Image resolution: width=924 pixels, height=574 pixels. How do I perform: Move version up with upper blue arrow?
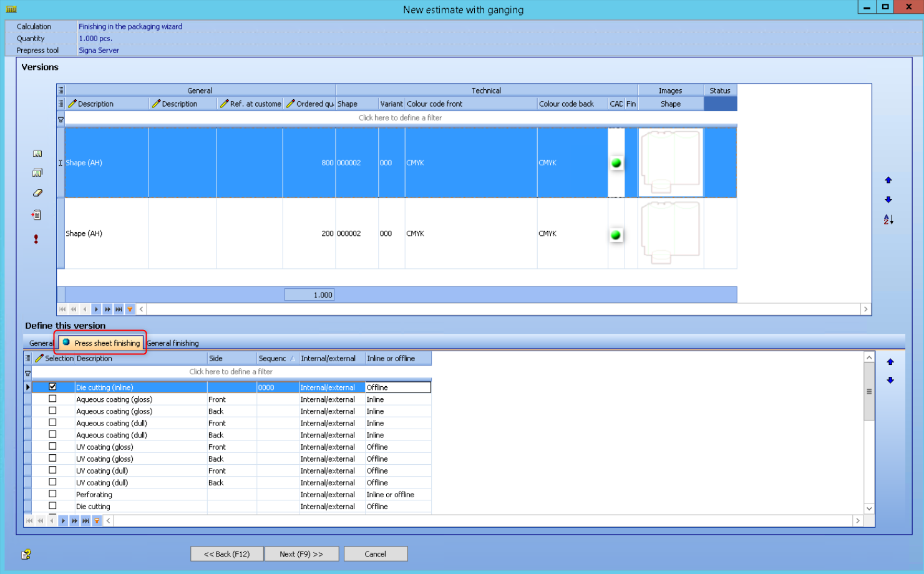pos(888,180)
